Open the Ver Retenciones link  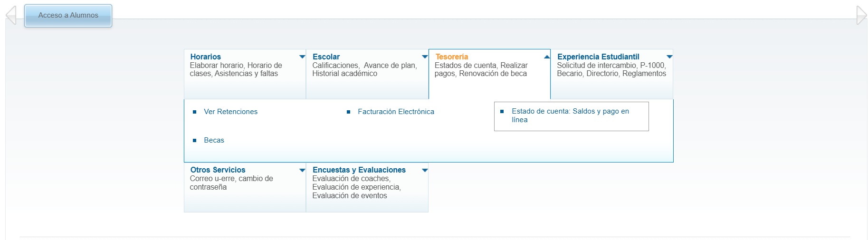(231, 112)
